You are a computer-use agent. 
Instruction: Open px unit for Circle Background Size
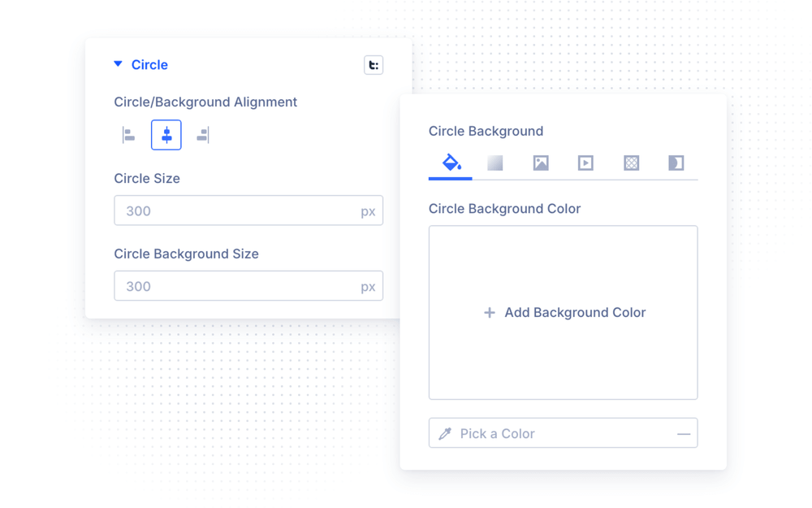point(368,287)
